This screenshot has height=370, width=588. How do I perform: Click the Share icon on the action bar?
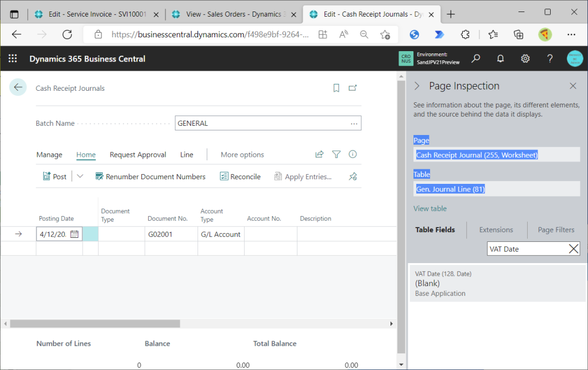pyautogui.click(x=319, y=154)
